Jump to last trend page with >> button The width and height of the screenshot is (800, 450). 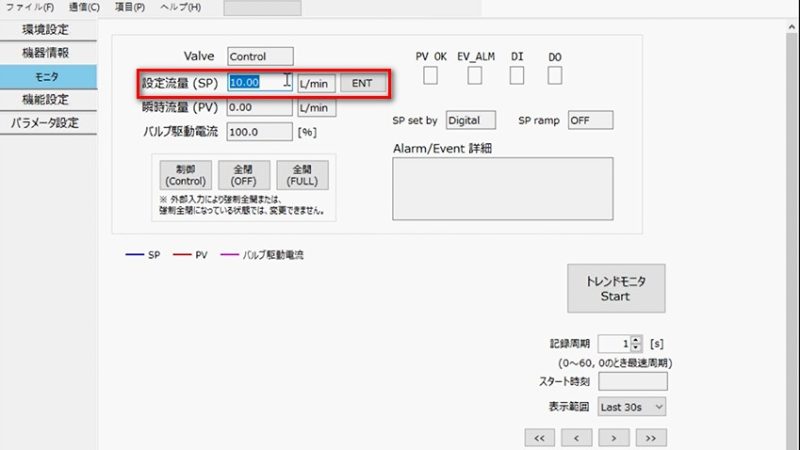(x=650, y=438)
